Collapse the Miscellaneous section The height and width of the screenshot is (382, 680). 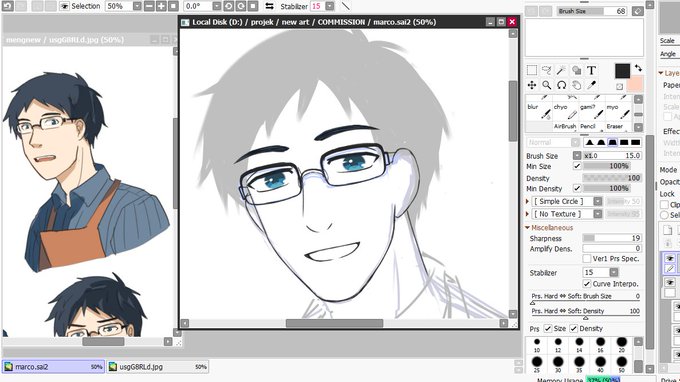click(527, 228)
